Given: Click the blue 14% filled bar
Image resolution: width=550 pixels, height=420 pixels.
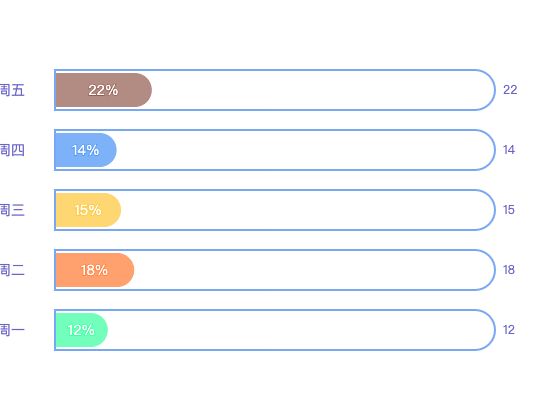Looking at the screenshot, I should (x=86, y=150).
